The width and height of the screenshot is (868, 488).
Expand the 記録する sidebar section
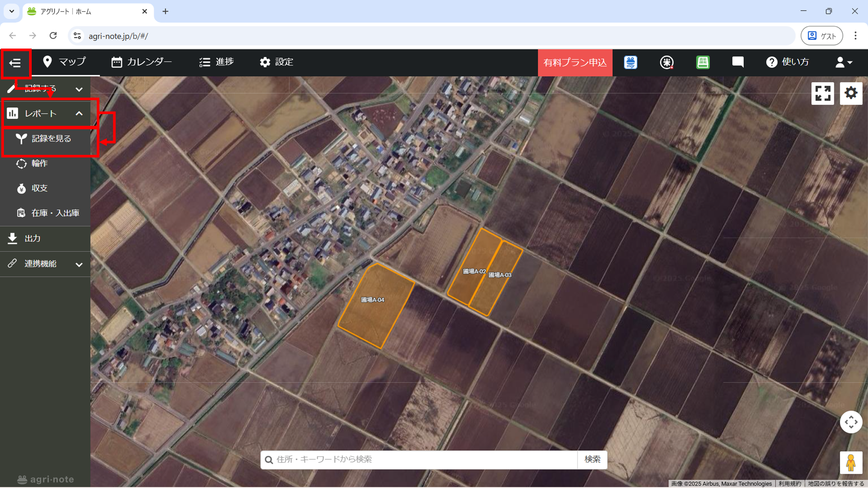coord(45,89)
